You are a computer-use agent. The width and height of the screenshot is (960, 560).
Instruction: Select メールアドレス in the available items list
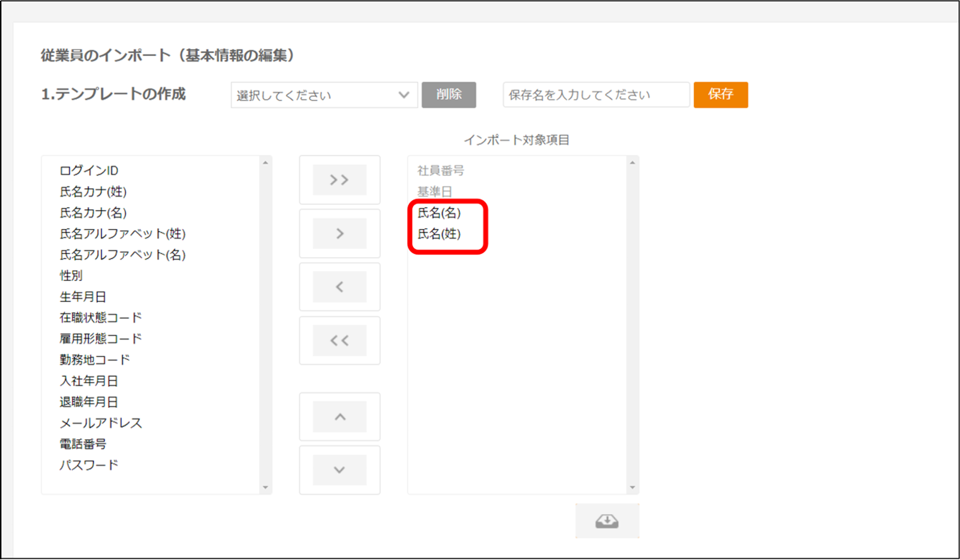pyautogui.click(x=101, y=424)
